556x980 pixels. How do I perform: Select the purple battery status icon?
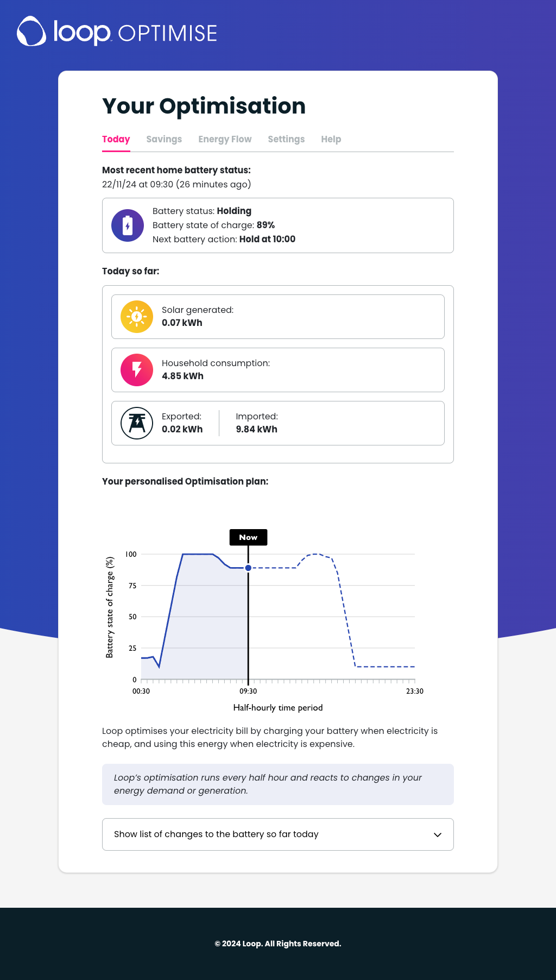click(x=128, y=225)
